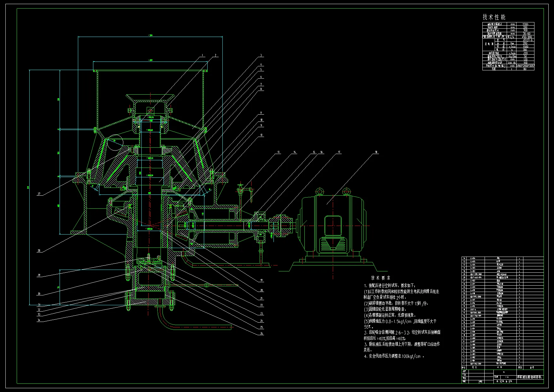This screenshot has width=554, height=392.
Task: Click the 30-60 value in performance table
Action: coord(527,34)
